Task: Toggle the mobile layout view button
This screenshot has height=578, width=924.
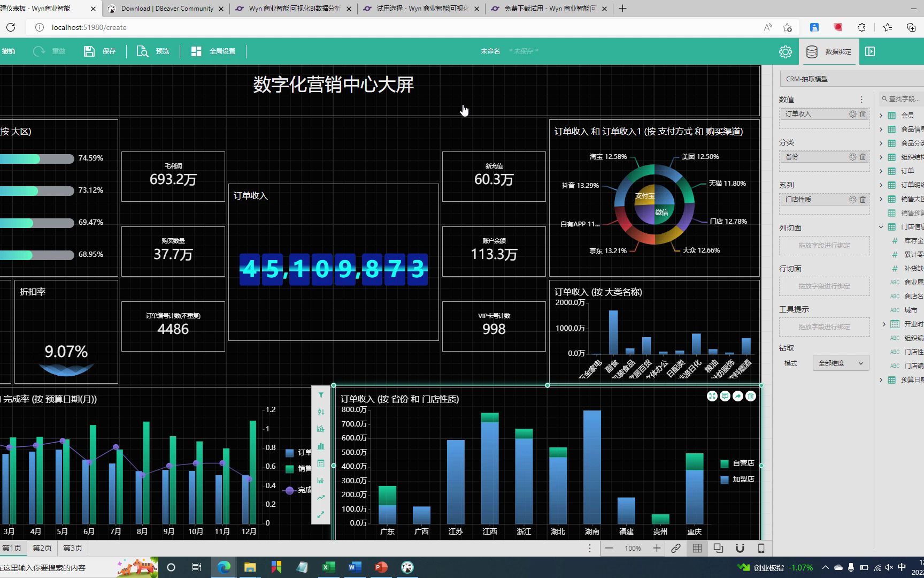Action: click(x=761, y=548)
